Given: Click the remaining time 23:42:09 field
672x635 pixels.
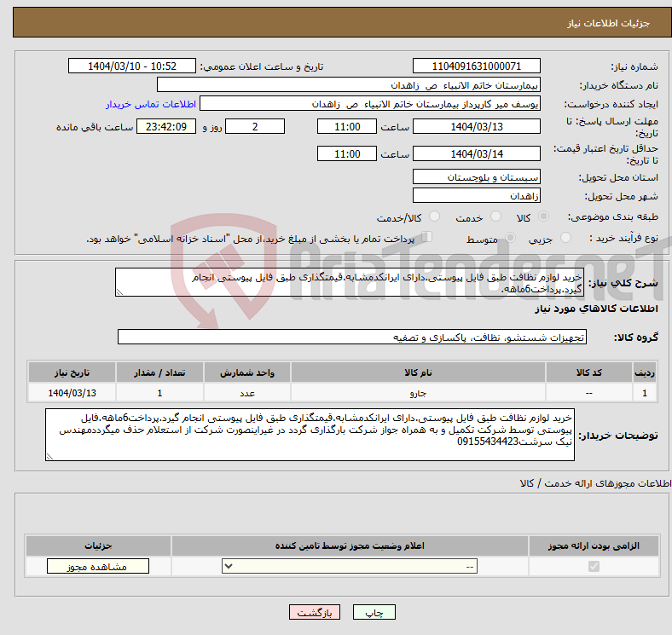Looking at the screenshot, I should 166,126.
